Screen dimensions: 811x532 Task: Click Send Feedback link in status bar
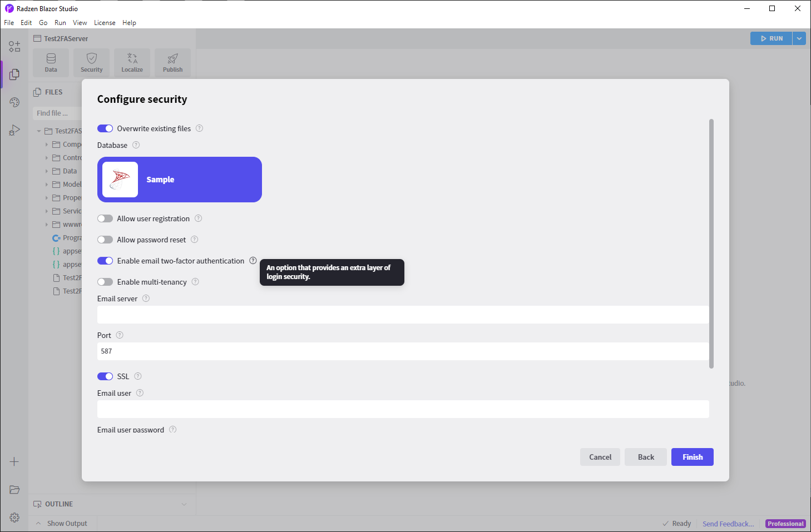point(728,524)
